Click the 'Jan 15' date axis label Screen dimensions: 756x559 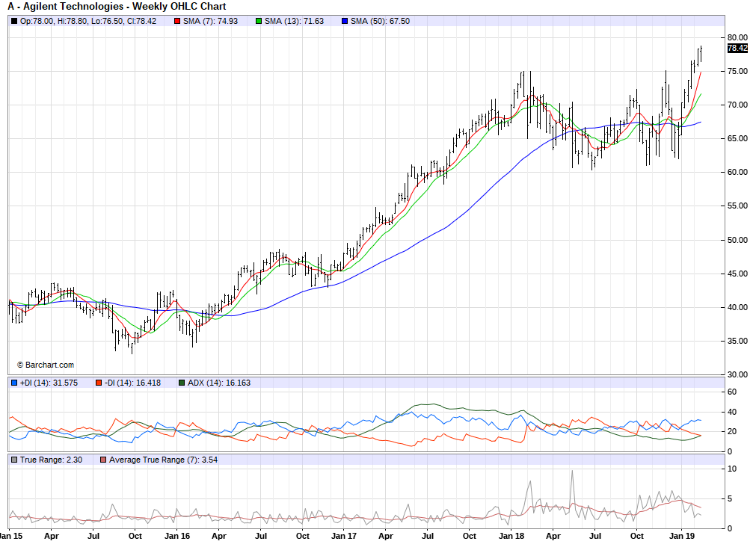(x=10, y=536)
